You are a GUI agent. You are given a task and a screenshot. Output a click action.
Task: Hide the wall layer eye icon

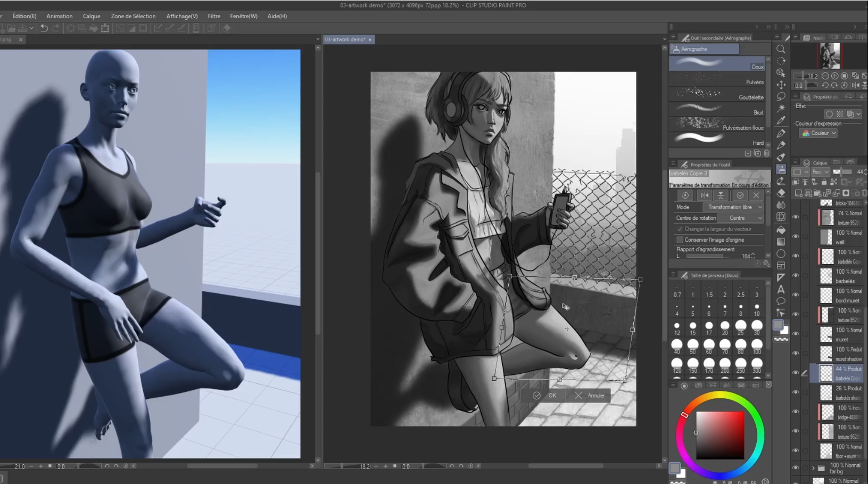796,236
